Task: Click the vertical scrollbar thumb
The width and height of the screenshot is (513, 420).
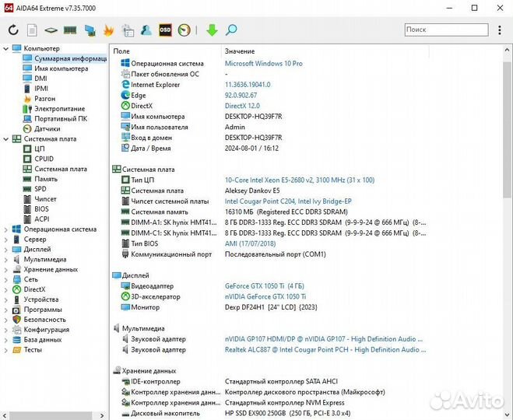Action: 507,129
